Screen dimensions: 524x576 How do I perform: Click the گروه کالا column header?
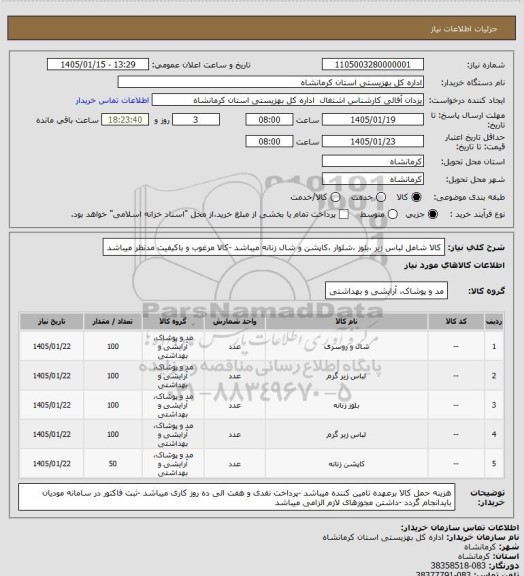pos(173,321)
